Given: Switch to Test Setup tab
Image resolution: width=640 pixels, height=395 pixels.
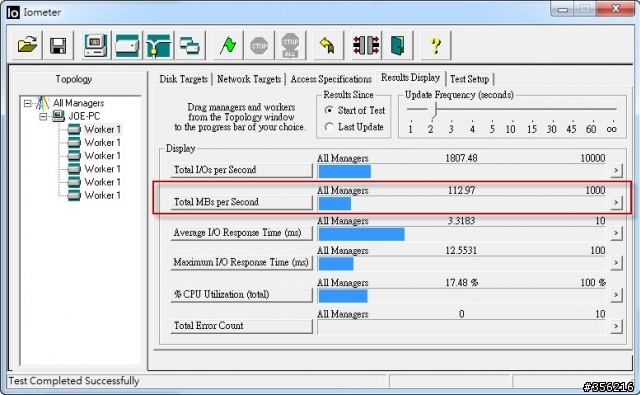Looking at the screenshot, I should [x=469, y=79].
